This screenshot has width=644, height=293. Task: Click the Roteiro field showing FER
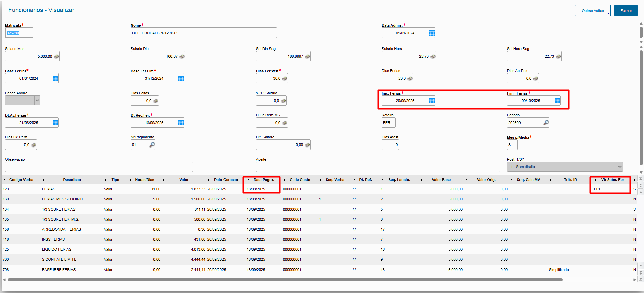coord(389,123)
